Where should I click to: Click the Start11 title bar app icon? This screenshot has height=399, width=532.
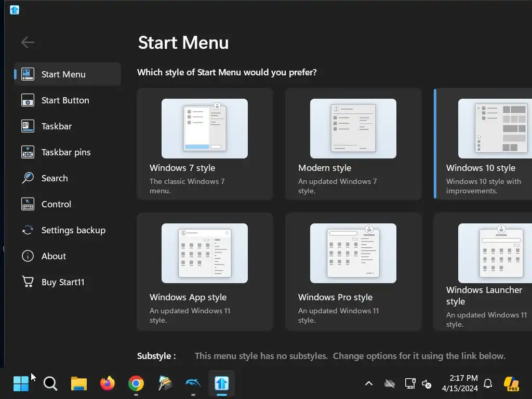pyautogui.click(x=14, y=9)
